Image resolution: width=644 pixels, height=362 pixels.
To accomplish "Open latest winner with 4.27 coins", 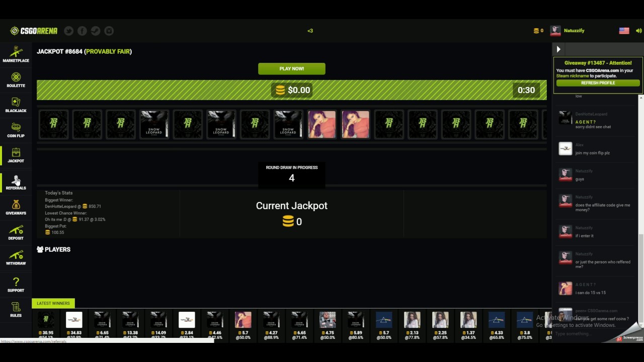I will (271, 324).
